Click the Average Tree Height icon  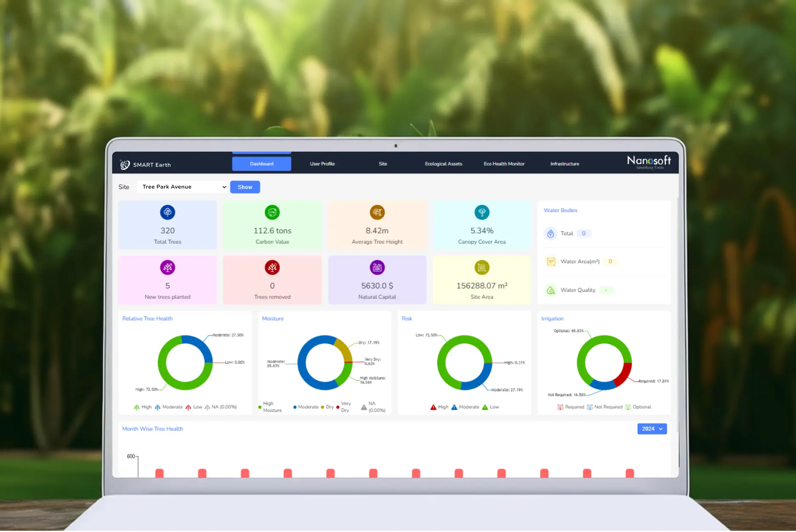377,212
